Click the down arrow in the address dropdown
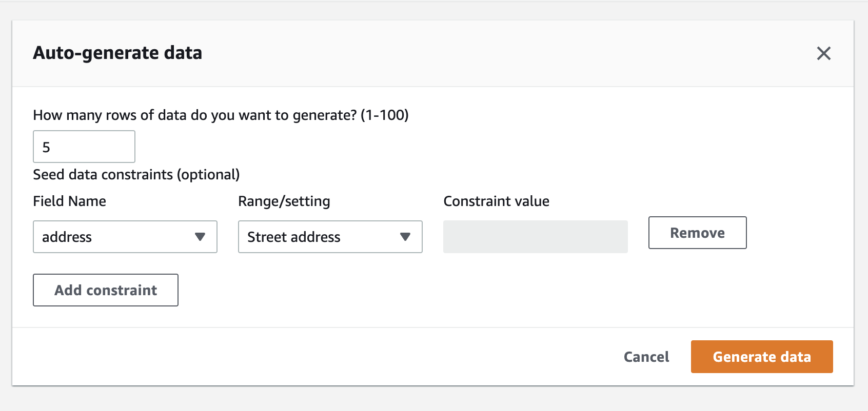Screen dimensions: 868x411 [x=200, y=237]
